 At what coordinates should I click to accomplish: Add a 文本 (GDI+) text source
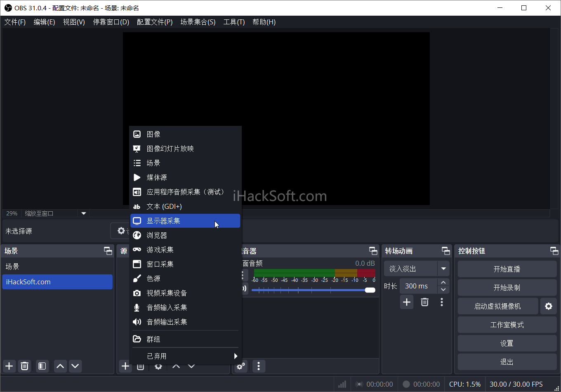pos(185,206)
